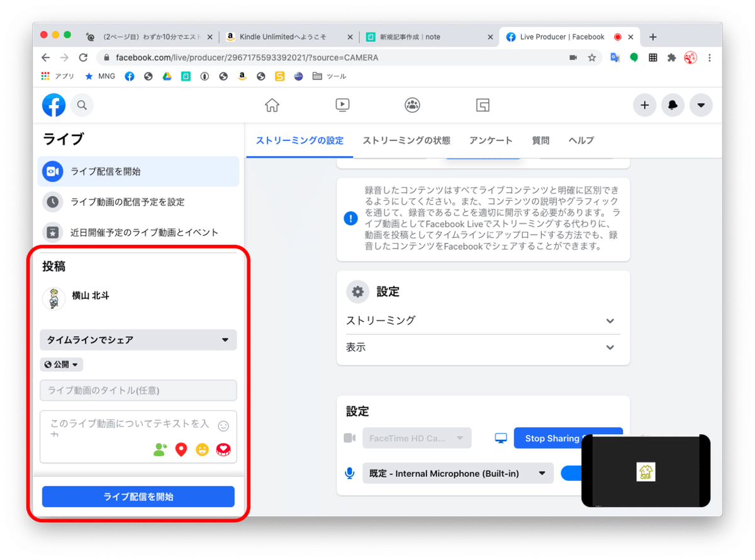Open the Groups icon in top navigation

pyautogui.click(x=413, y=105)
